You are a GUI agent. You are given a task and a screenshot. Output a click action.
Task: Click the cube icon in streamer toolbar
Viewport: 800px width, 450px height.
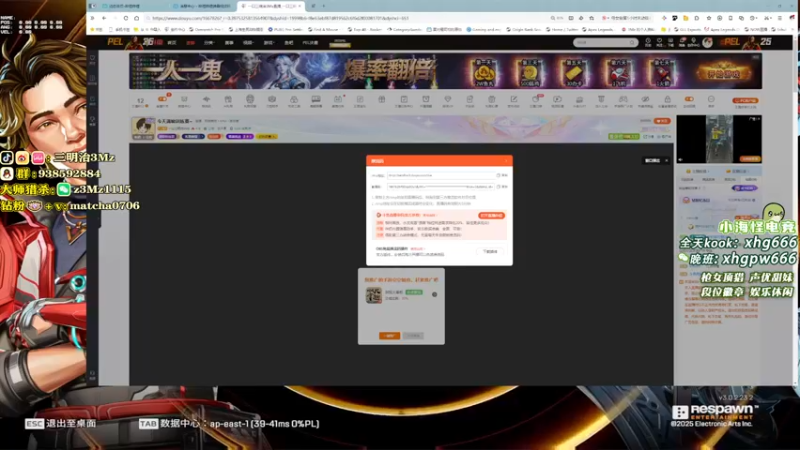[272, 99]
